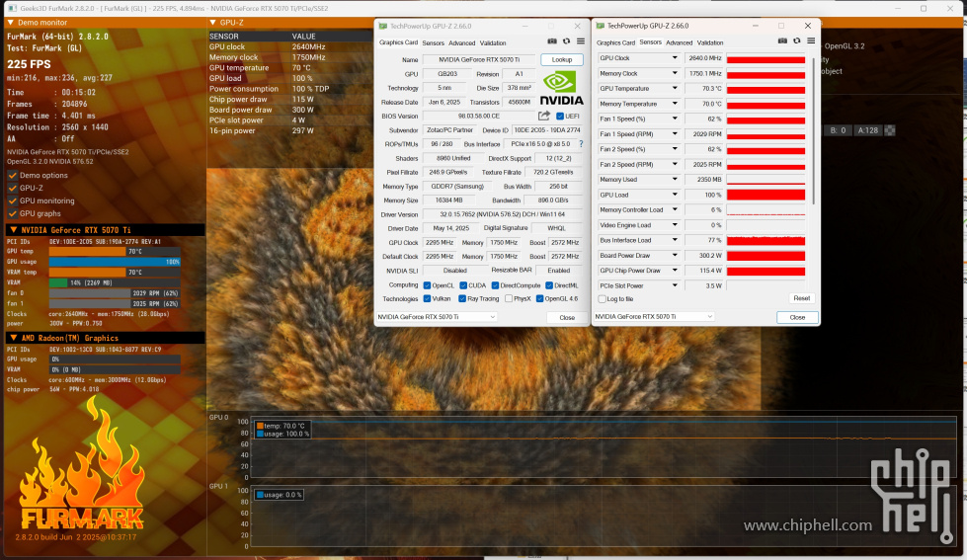967x560 pixels.
Task: Click Bus Interface Load red graph
Action: (x=766, y=241)
